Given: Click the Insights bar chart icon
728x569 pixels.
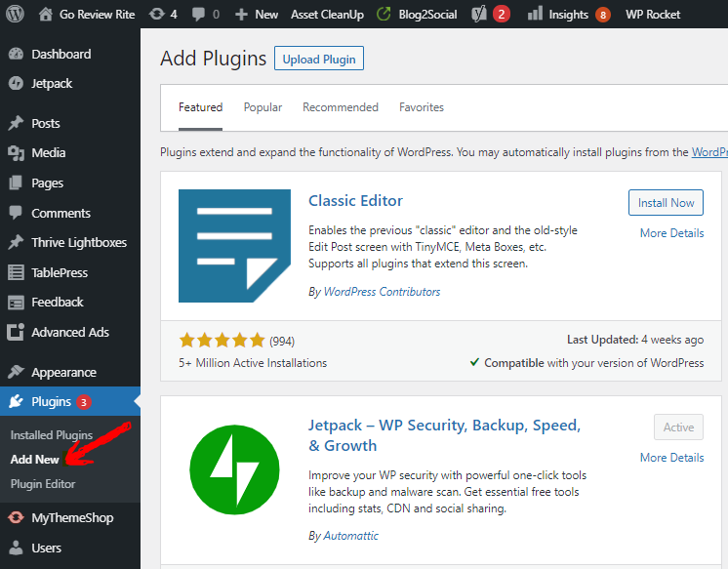Looking at the screenshot, I should pos(535,14).
